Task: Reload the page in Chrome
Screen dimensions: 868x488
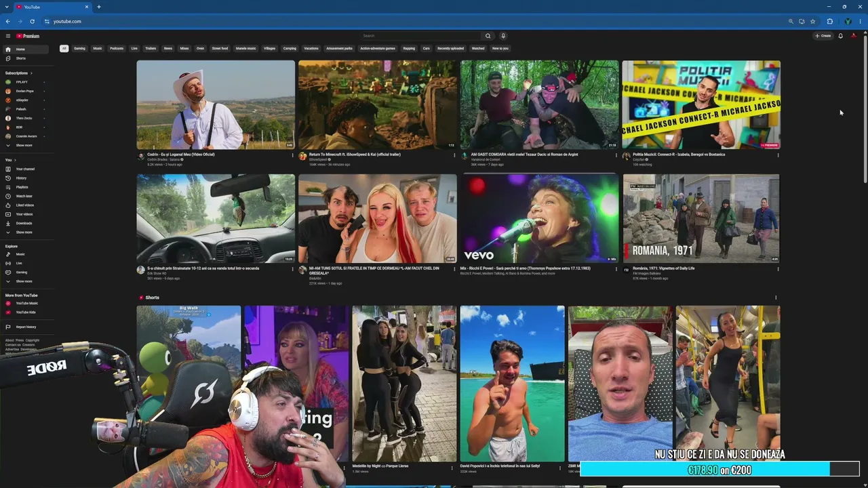Action: click(32, 21)
